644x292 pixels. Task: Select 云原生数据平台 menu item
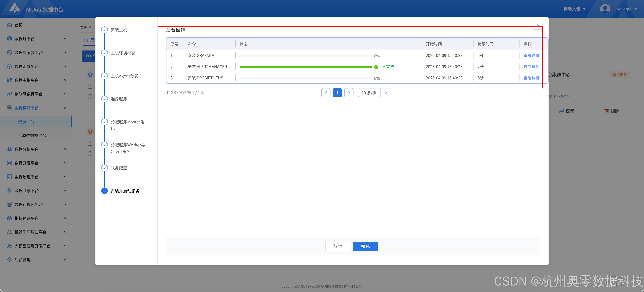pos(32,135)
